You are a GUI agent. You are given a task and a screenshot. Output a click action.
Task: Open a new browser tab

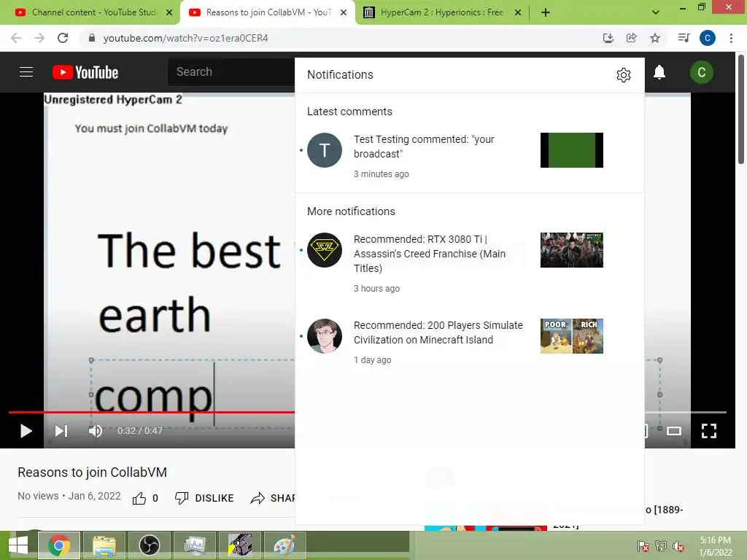point(546,13)
